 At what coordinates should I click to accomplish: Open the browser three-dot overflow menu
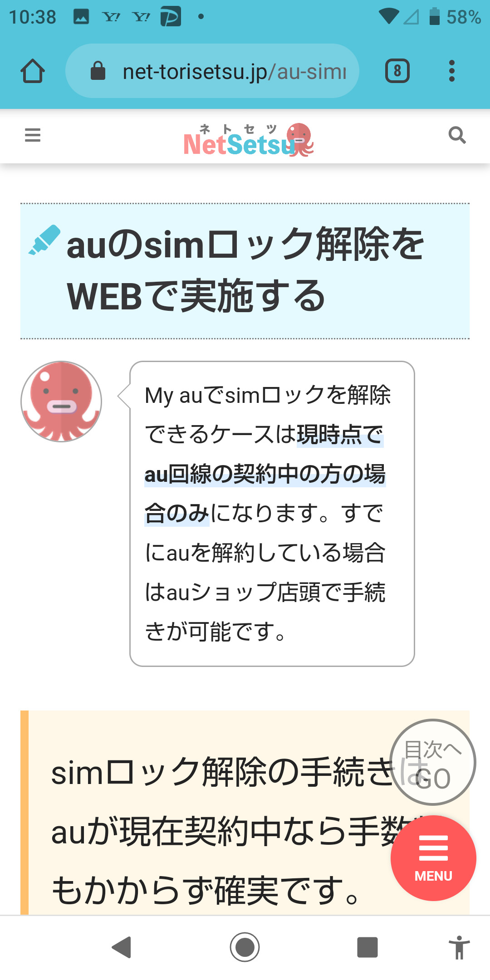pos(451,71)
